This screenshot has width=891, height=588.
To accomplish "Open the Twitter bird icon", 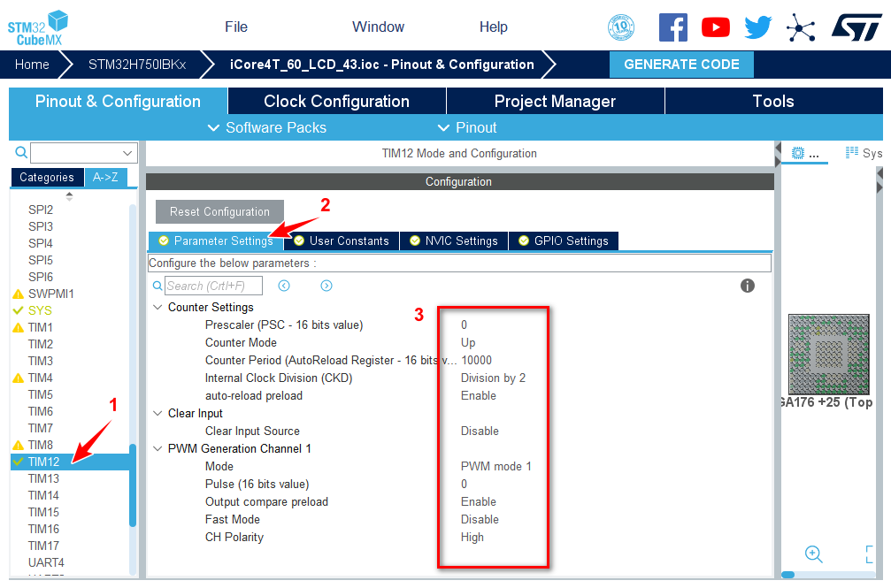I will point(758,27).
